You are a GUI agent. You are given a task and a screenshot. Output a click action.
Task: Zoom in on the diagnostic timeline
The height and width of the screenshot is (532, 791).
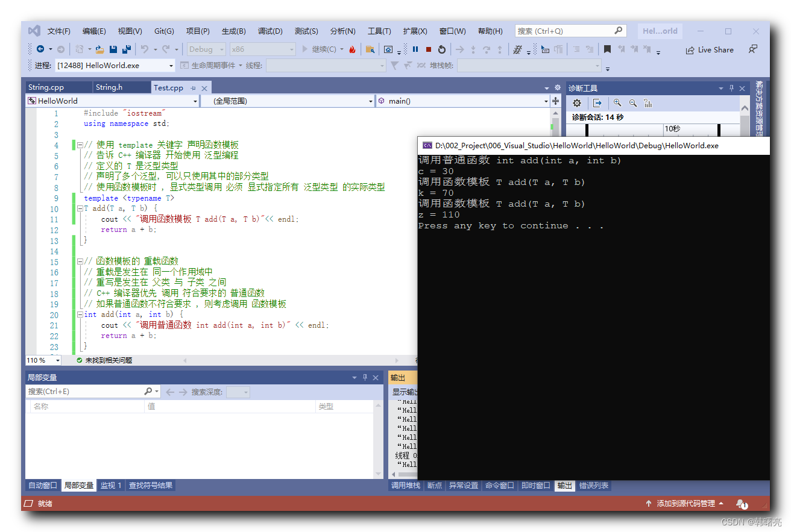pos(617,103)
